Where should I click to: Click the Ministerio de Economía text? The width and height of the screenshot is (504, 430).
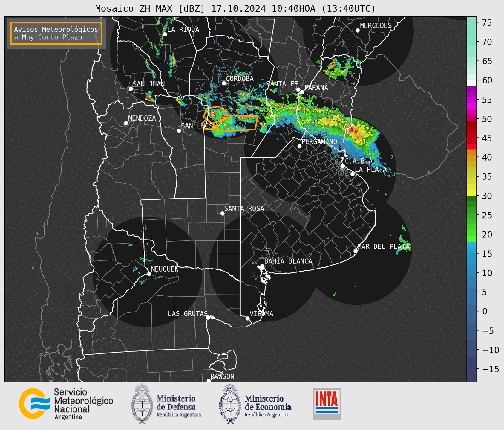(x=268, y=406)
